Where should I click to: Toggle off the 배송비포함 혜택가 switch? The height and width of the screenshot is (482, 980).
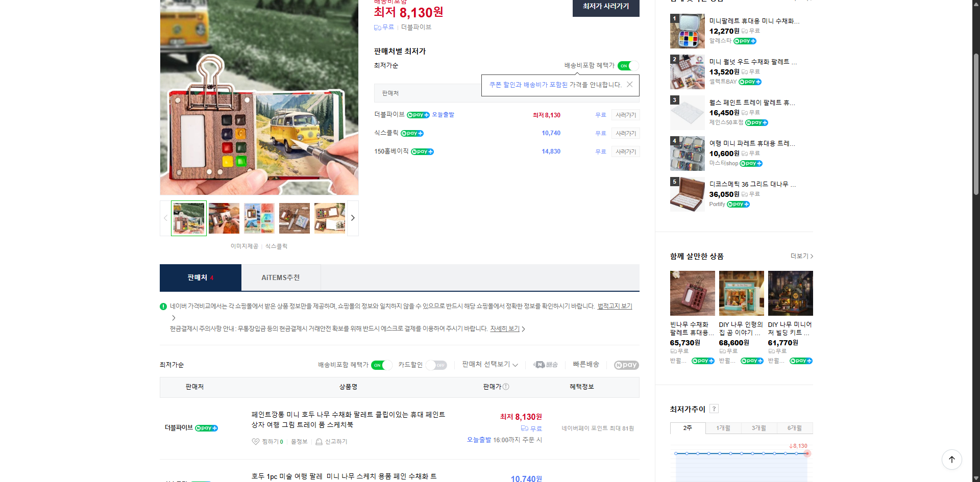pos(627,65)
